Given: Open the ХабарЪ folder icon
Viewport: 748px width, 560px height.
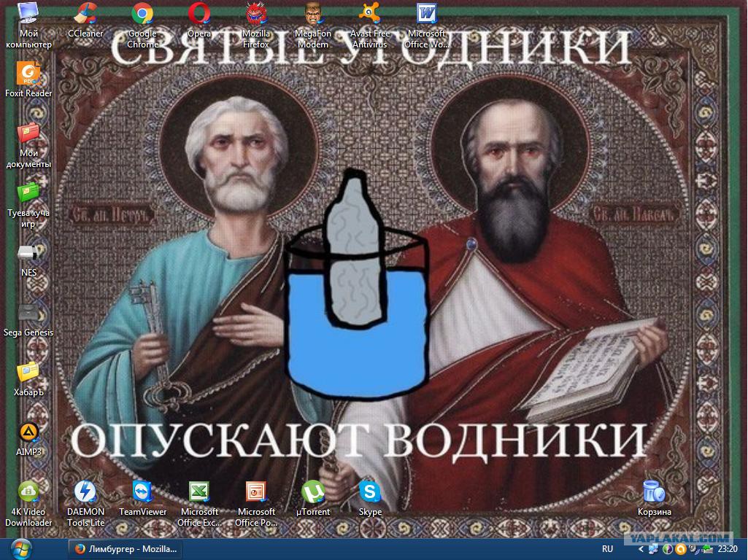Looking at the screenshot, I should click(28, 379).
